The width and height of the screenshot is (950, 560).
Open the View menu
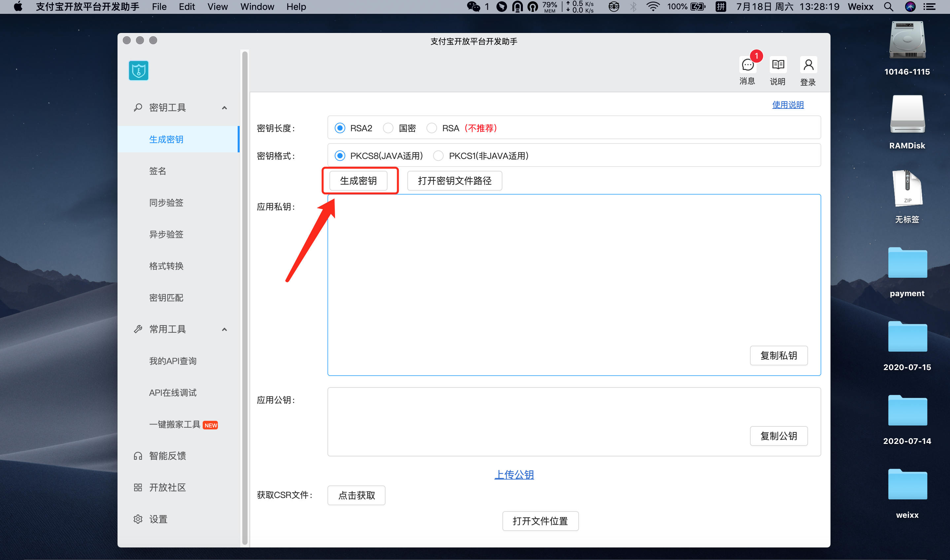click(x=218, y=6)
